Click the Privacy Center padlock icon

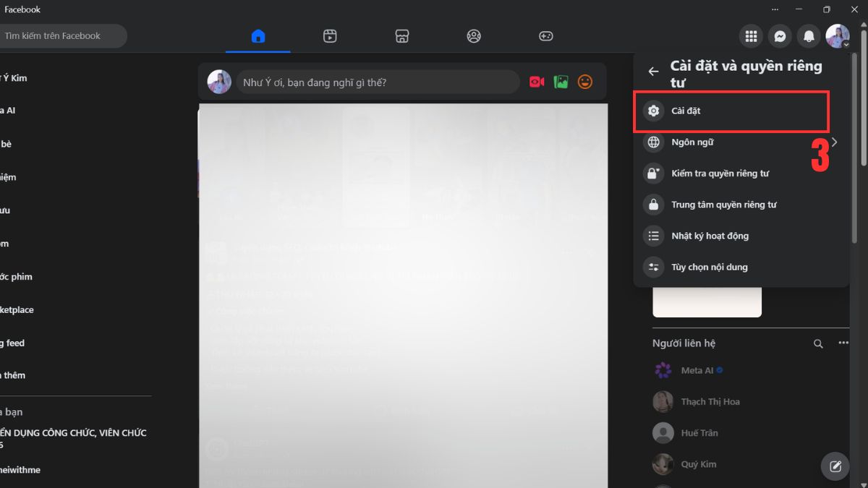[654, 205]
